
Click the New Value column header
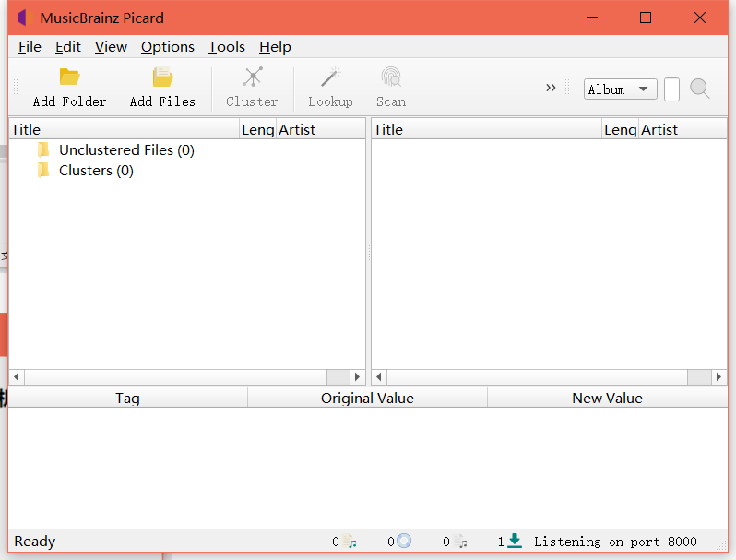click(607, 398)
